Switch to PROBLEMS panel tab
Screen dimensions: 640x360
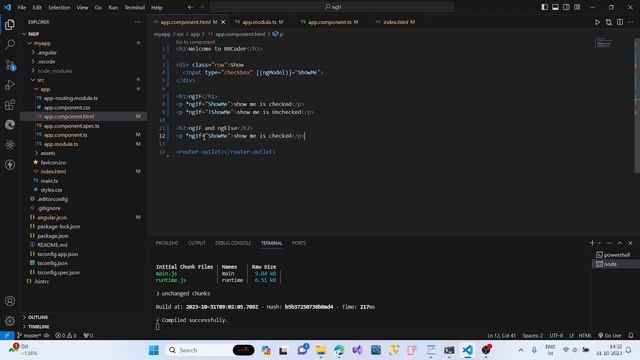[x=167, y=243]
